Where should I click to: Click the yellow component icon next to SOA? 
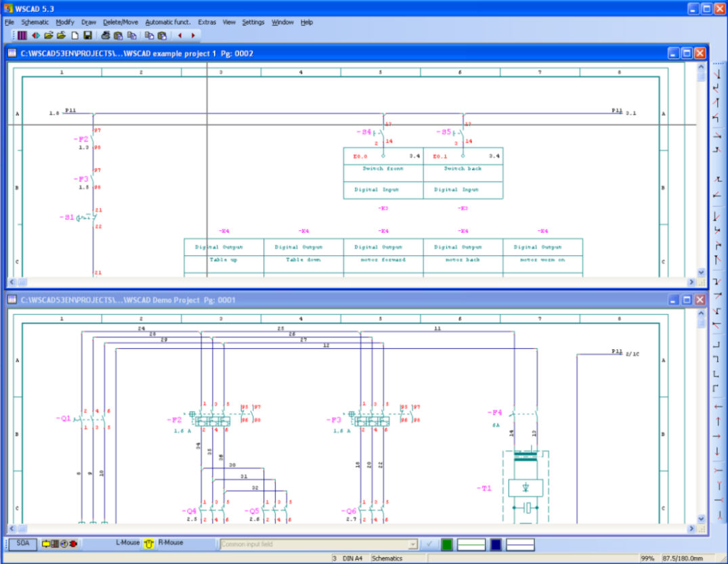point(46,544)
